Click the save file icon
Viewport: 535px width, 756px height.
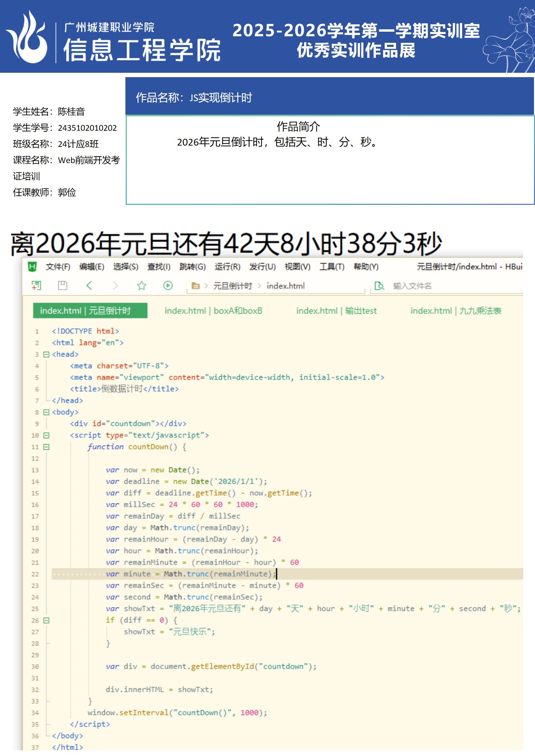(63, 286)
